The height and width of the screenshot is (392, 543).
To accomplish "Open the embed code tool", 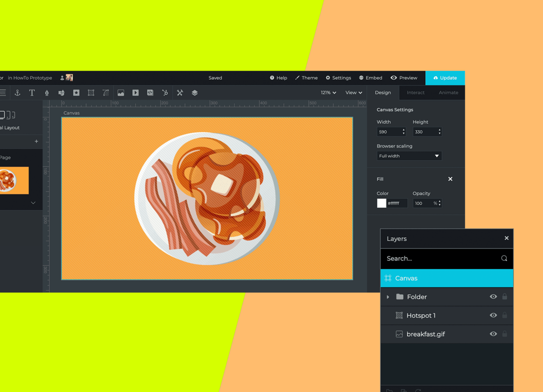I will (x=150, y=93).
